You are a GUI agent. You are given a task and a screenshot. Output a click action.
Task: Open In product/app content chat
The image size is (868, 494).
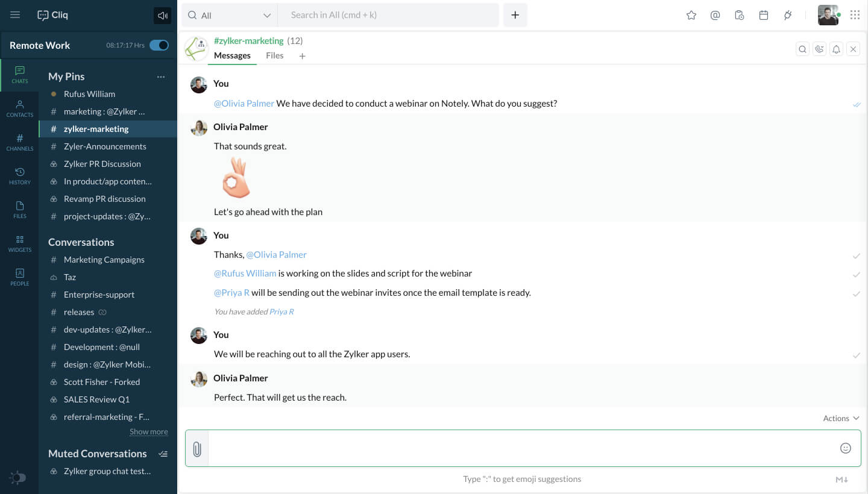click(108, 181)
